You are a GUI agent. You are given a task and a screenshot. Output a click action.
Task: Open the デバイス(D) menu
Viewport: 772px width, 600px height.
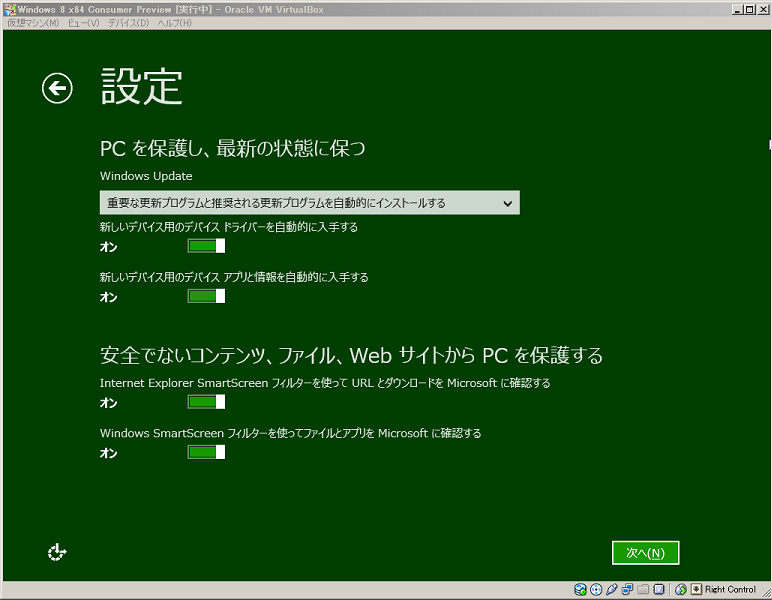click(x=128, y=23)
